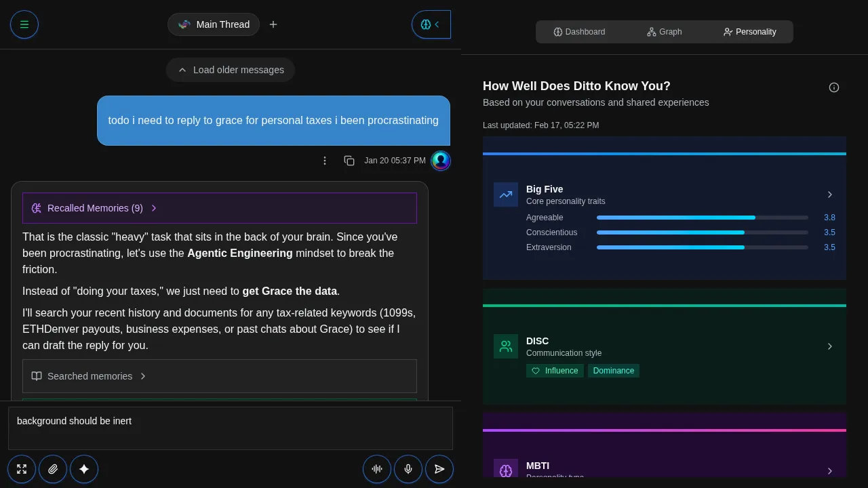
Task: Collapse the brain side panel toggle
Action: (x=431, y=24)
